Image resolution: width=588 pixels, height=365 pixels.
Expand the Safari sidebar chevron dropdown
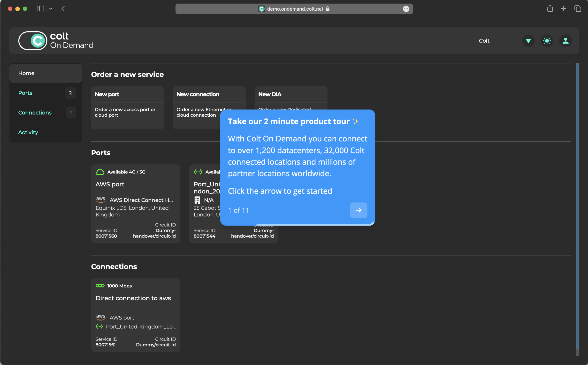click(51, 9)
